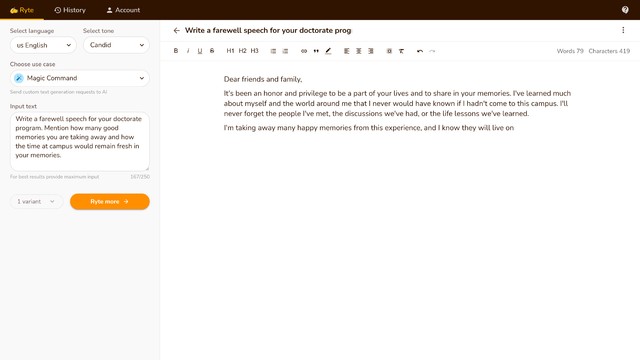Click the paragraph starting "I'm taking away"
Image resolution: width=640 pixels, height=360 pixels.
click(369, 128)
